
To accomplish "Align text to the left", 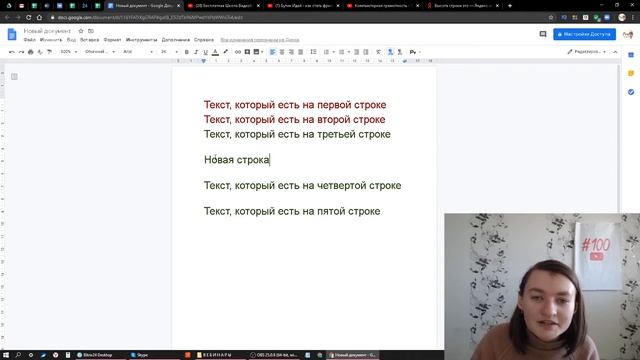I will click(x=273, y=52).
